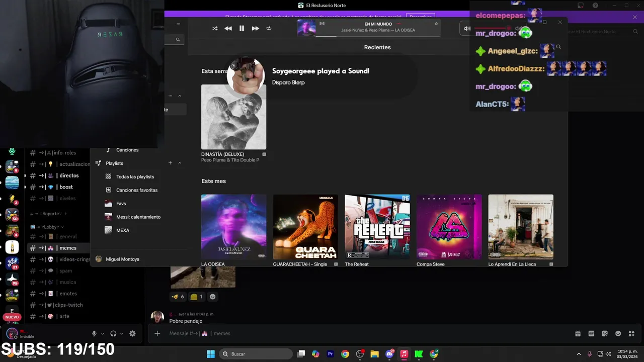Open Lo Aprendí En La Lleca album

point(521,227)
